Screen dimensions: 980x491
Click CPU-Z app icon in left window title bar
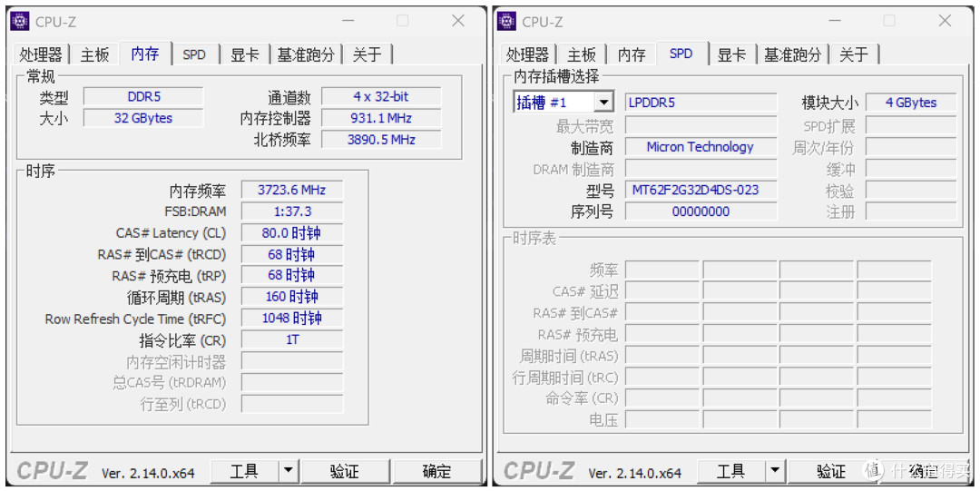click(x=20, y=21)
